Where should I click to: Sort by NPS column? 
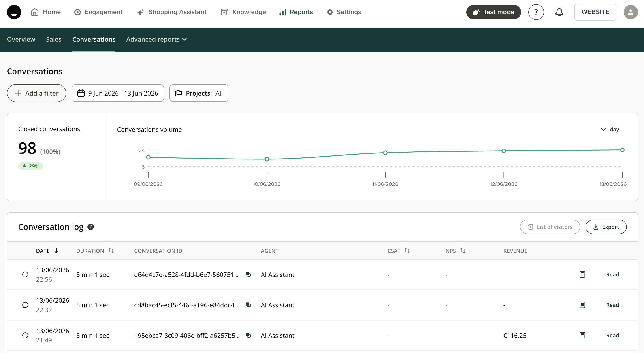[463, 251]
